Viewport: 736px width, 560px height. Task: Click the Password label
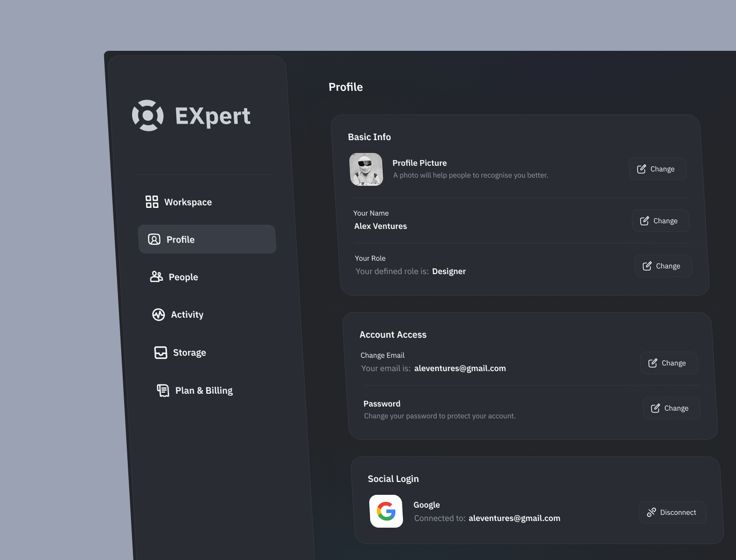click(382, 404)
